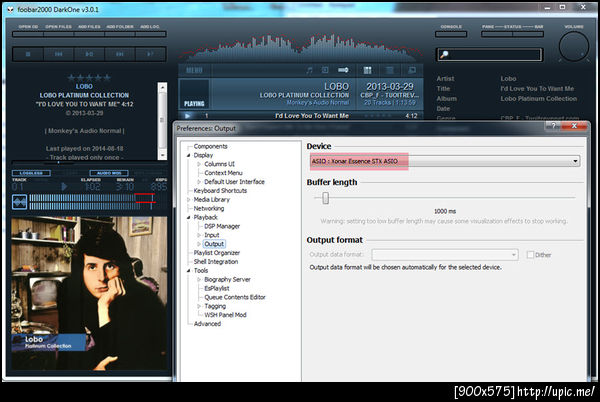
Task: Click the Next track button
Action: tap(120, 54)
